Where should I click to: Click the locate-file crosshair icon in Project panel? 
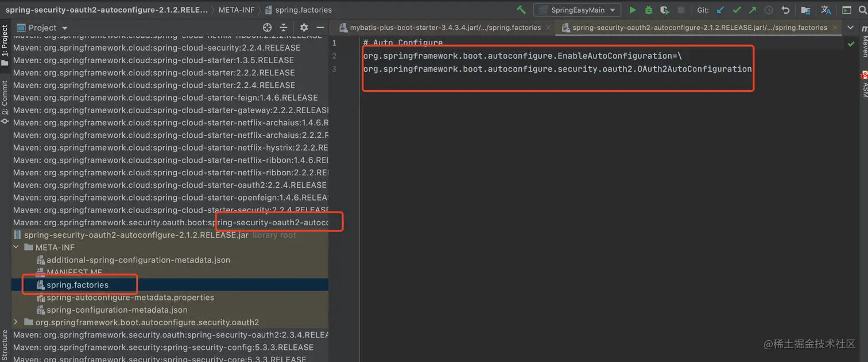(x=267, y=28)
